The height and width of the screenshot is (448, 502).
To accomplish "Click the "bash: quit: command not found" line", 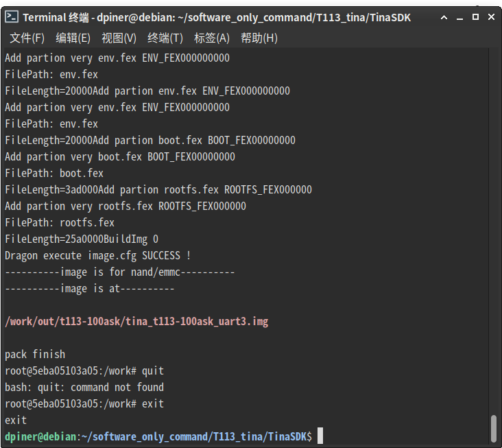I will tap(84, 387).
